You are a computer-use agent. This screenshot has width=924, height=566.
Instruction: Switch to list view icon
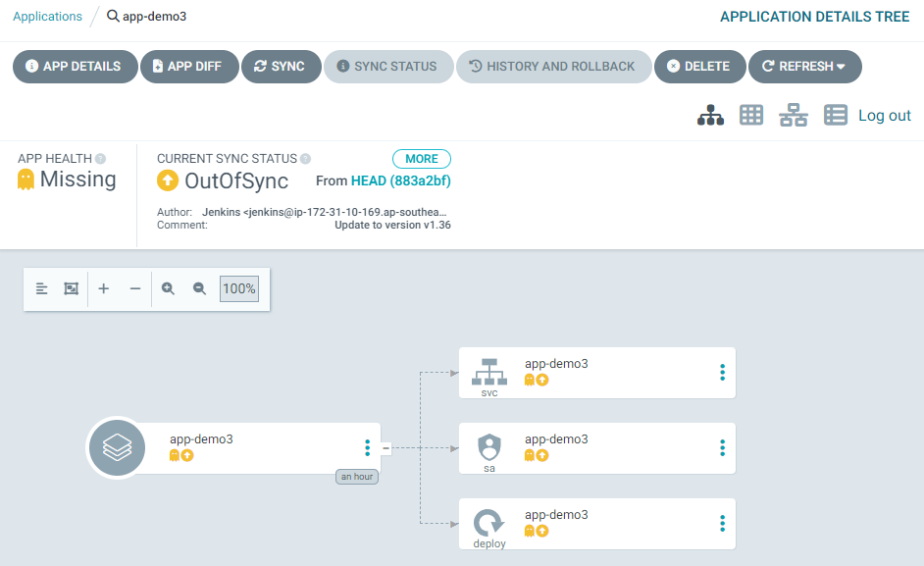coord(836,115)
